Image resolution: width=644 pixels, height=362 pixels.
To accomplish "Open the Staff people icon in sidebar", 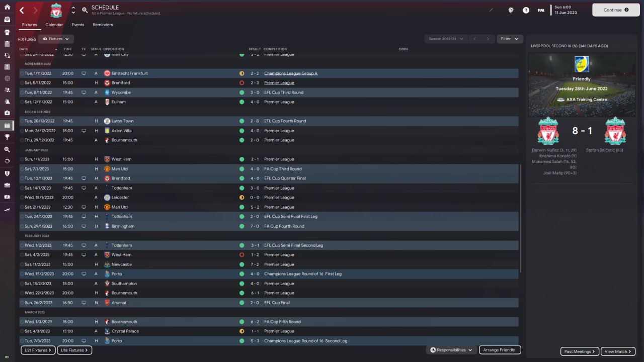I will tap(7, 90).
